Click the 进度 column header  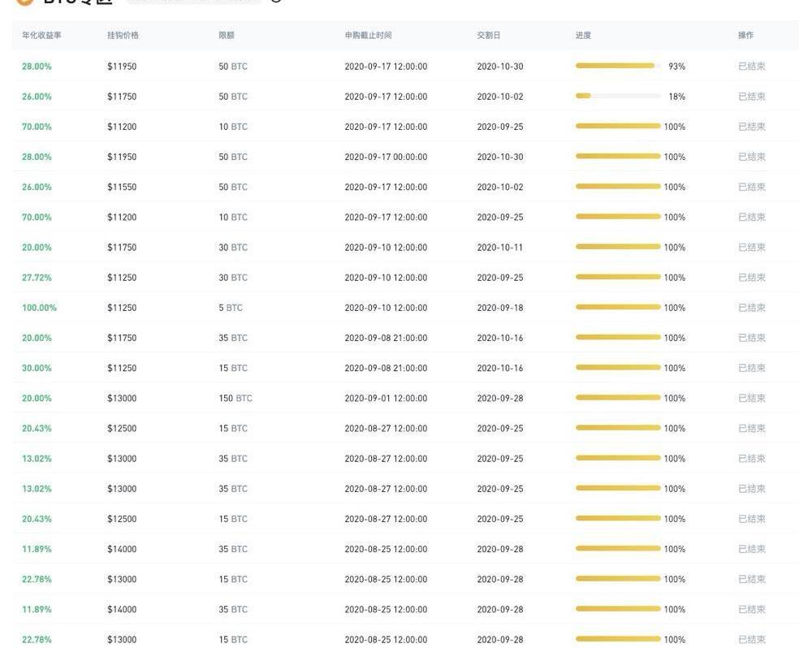pyautogui.click(x=583, y=36)
